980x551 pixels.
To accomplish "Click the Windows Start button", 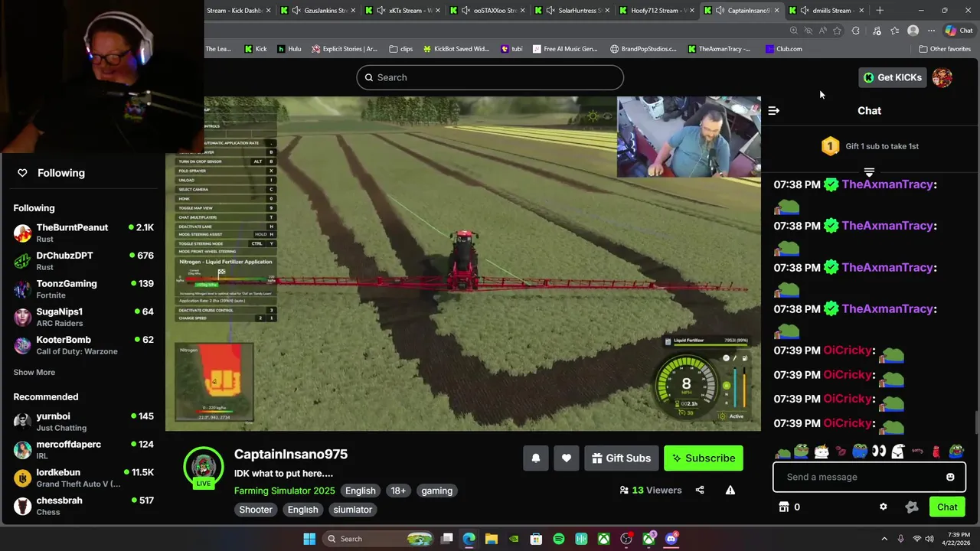I will pyautogui.click(x=309, y=539).
